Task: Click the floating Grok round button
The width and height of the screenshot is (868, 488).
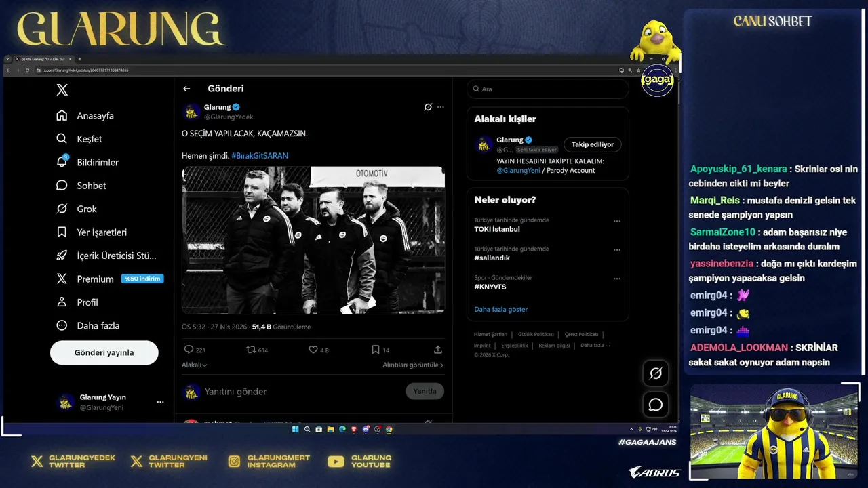Action: click(656, 373)
